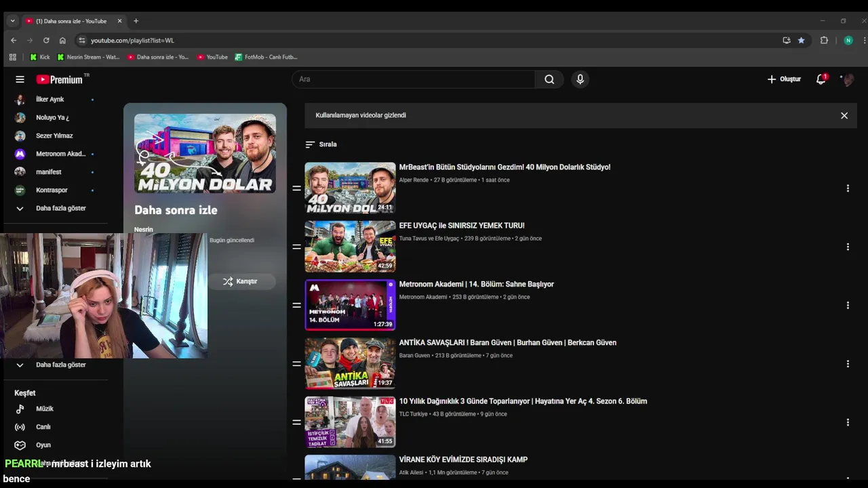The image size is (868, 488).
Task: Start voice search with microphone icon
Action: [580, 79]
